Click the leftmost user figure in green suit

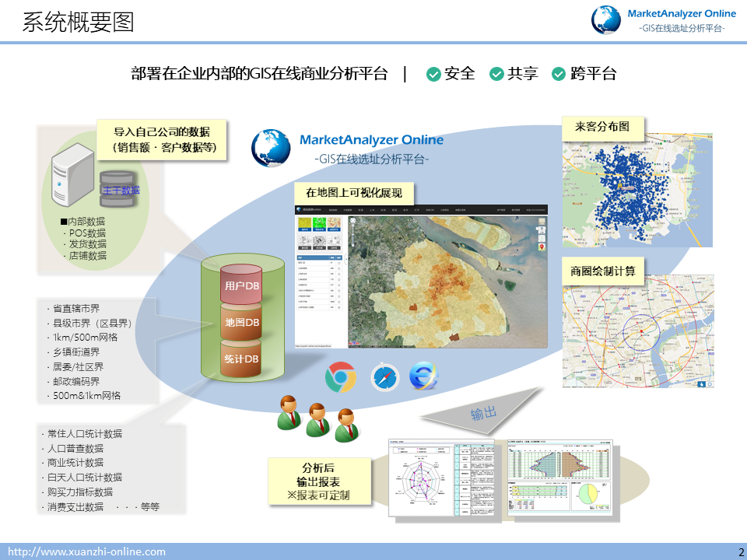(x=289, y=412)
